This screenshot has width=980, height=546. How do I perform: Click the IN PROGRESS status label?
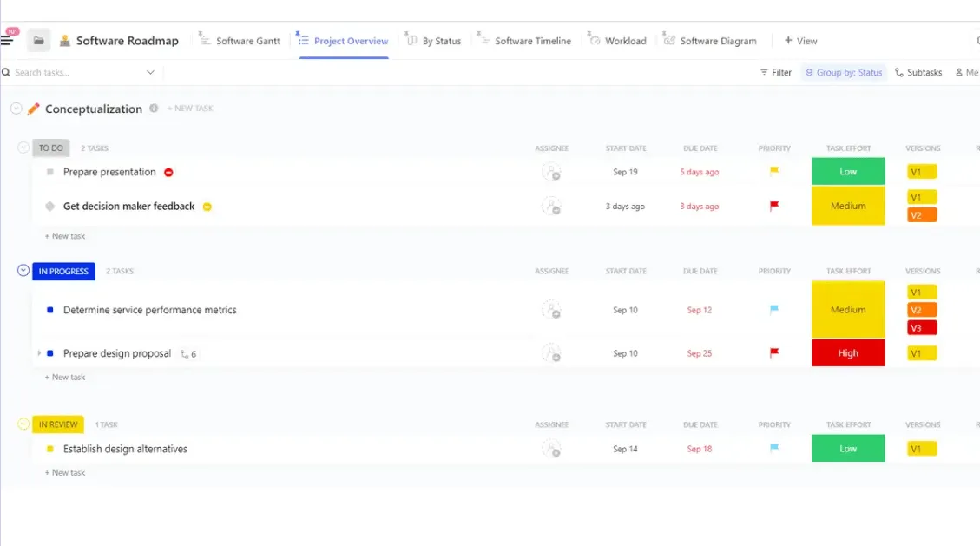point(63,271)
